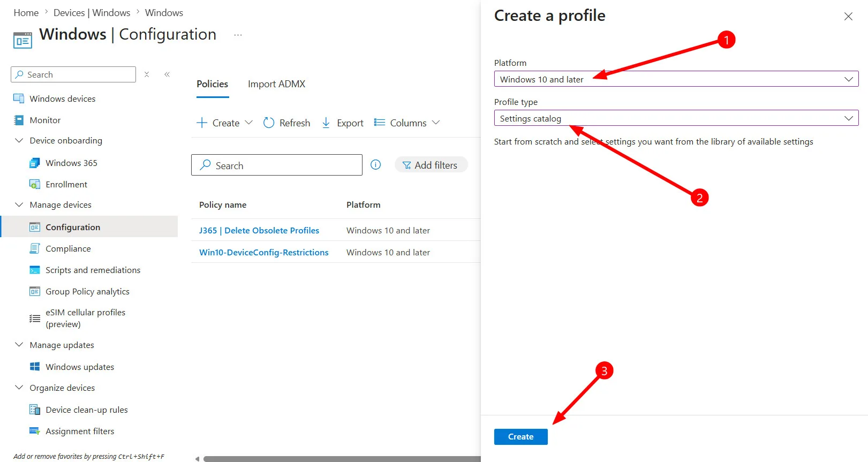Click the blue Create button
The width and height of the screenshot is (868, 462).
point(521,437)
